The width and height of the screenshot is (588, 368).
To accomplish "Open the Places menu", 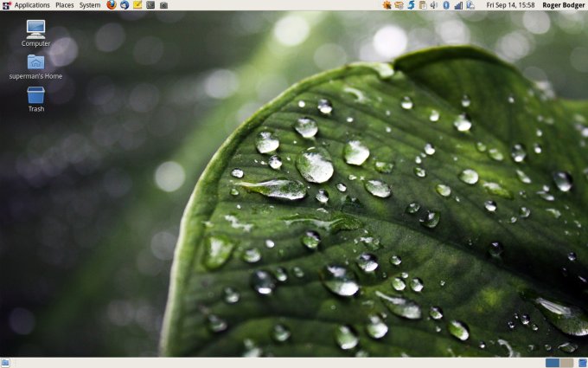I will [65, 5].
